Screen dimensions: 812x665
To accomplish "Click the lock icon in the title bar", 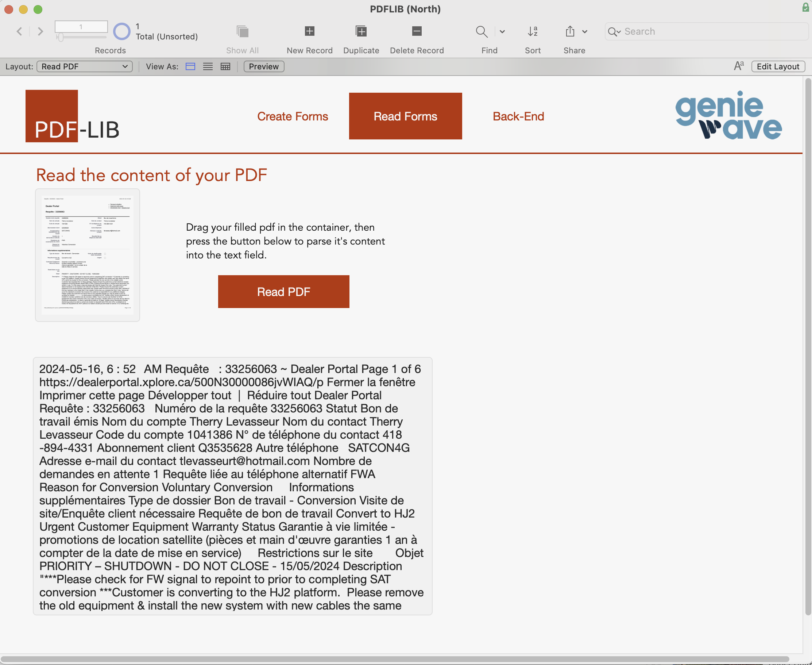I will (x=805, y=8).
